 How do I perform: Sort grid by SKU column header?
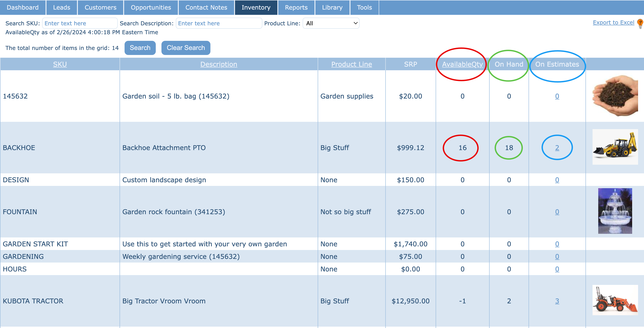(60, 64)
